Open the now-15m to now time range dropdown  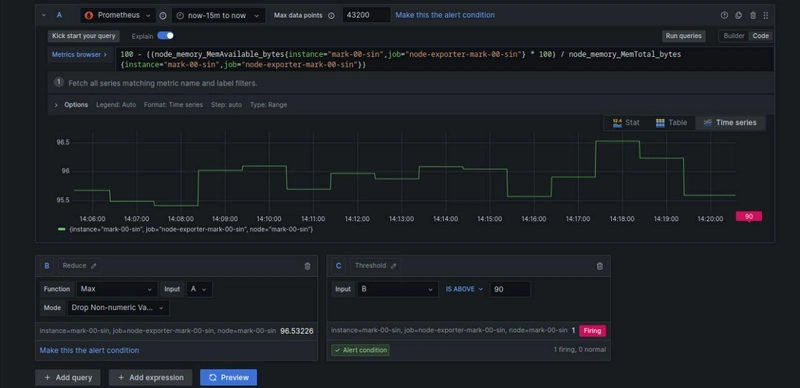[218, 15]
